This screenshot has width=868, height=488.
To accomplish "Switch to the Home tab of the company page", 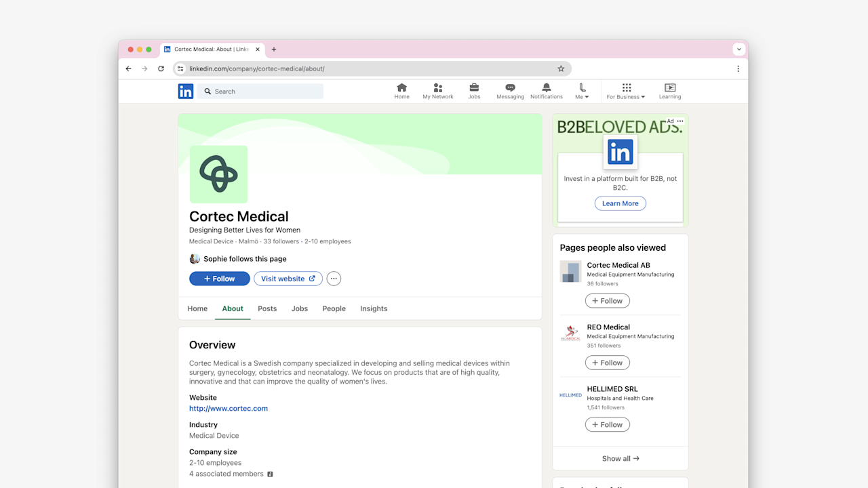I will tap(197, 308).
